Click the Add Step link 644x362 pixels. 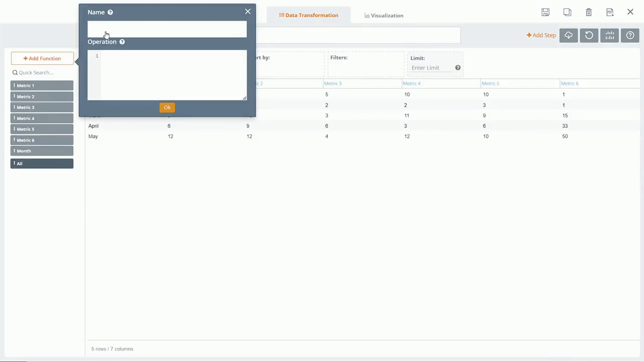click(541, 35)
